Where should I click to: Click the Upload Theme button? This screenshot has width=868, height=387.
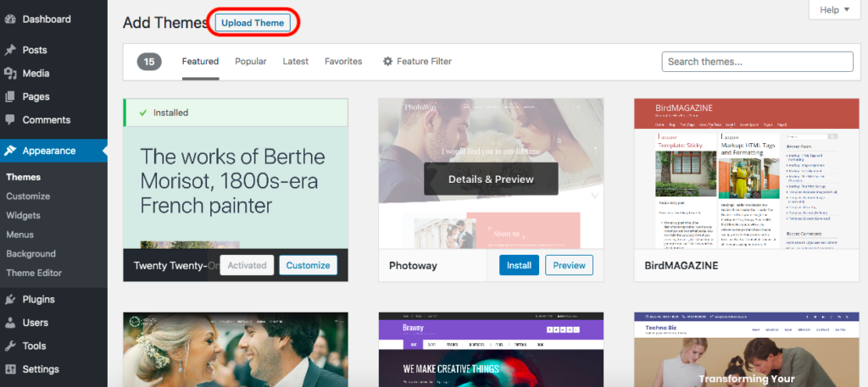(x=253, y=23)
